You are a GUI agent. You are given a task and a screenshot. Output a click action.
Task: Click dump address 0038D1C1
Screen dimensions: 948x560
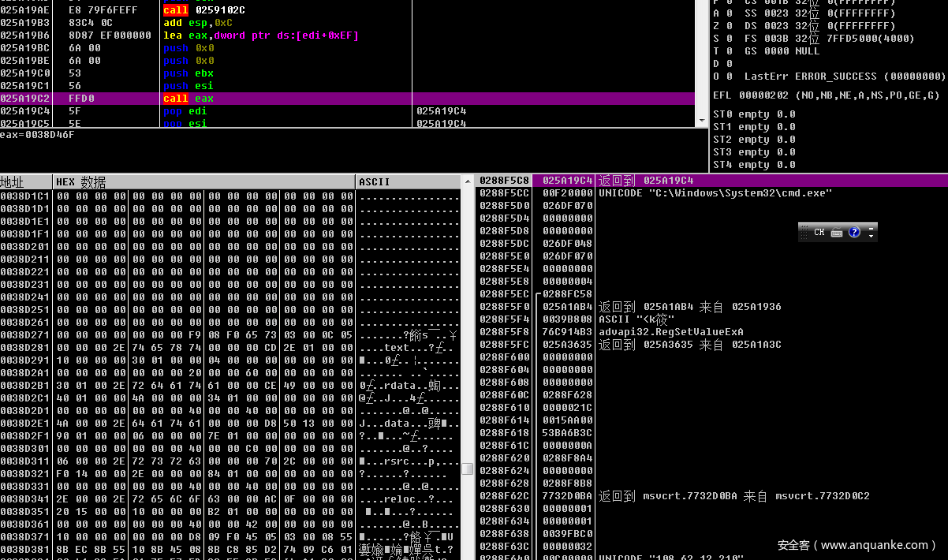click(x=25, y=196)
